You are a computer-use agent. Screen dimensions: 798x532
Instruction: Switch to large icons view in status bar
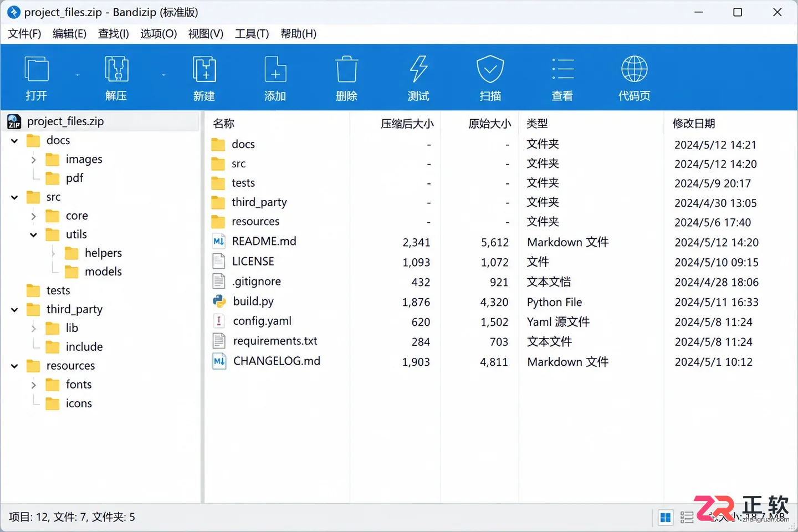(666, 518)
